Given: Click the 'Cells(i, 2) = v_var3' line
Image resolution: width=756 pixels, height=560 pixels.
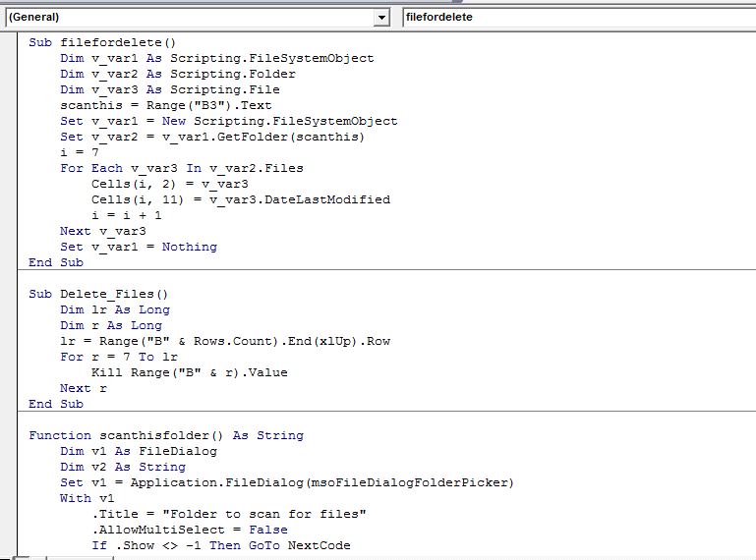Looking at the screenshot, I should (170, 184).
